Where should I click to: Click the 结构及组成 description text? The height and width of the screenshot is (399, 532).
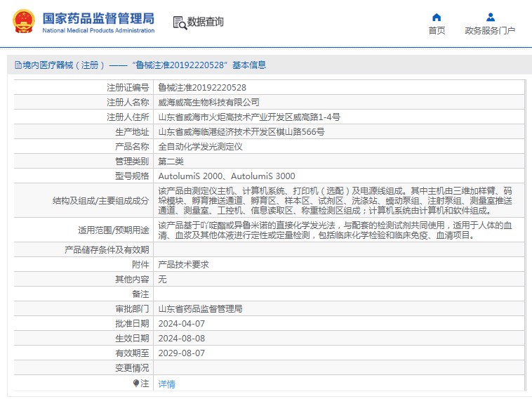[335, 201]
